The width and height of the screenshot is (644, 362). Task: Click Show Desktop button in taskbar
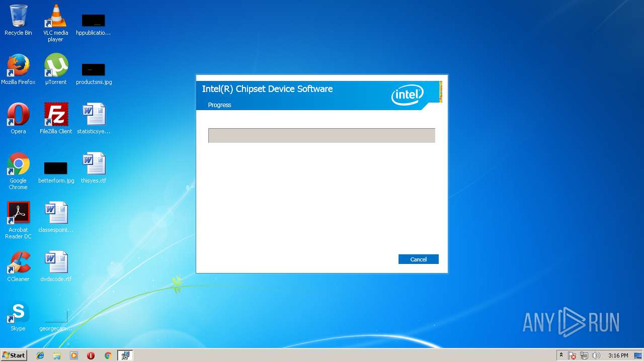pos(638,355)
